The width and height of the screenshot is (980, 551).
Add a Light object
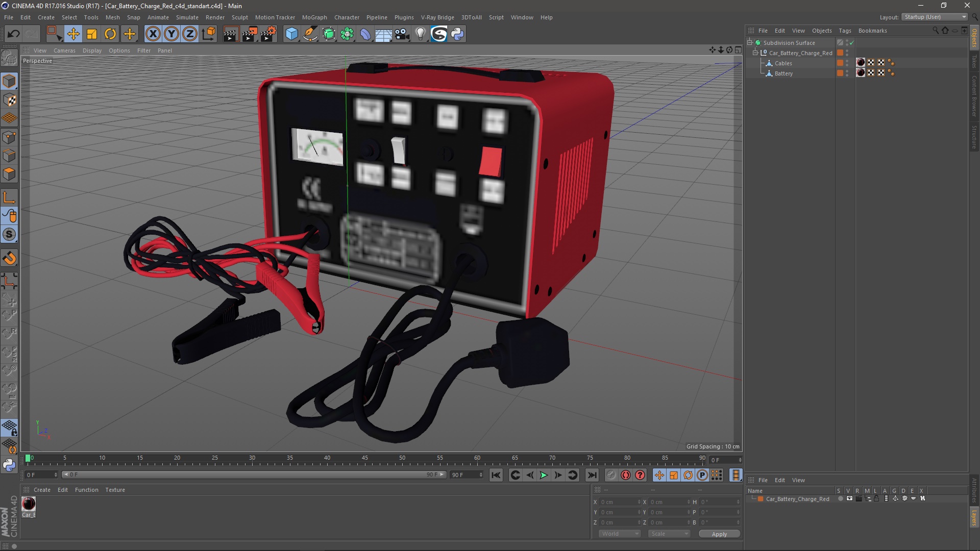[x=421, y=34]
